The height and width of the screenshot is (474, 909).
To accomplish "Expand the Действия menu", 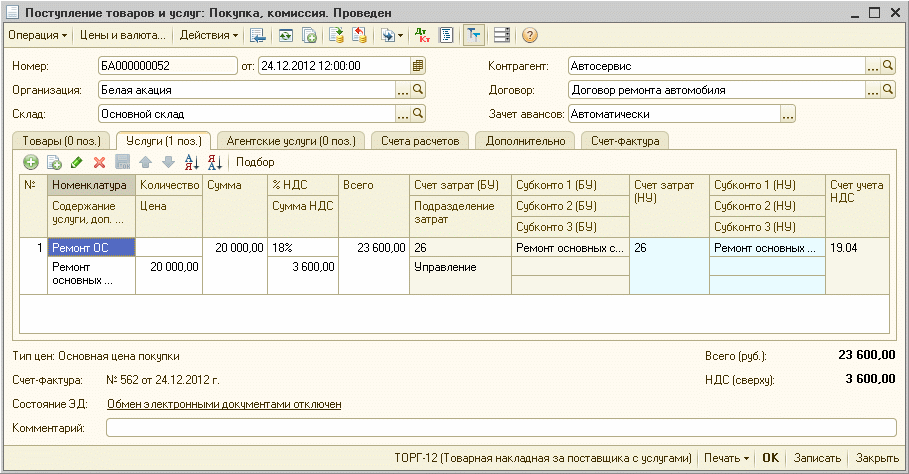I will (x=208, y=35).
